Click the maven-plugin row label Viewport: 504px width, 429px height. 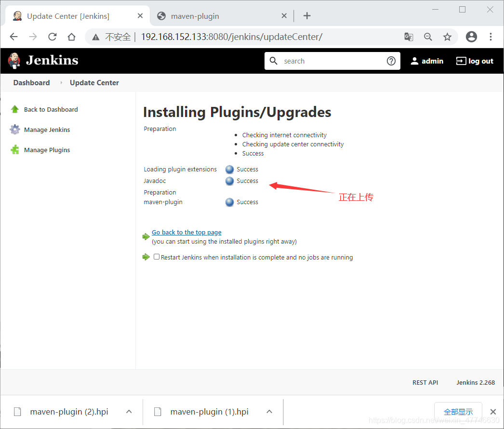coord(163,202)
